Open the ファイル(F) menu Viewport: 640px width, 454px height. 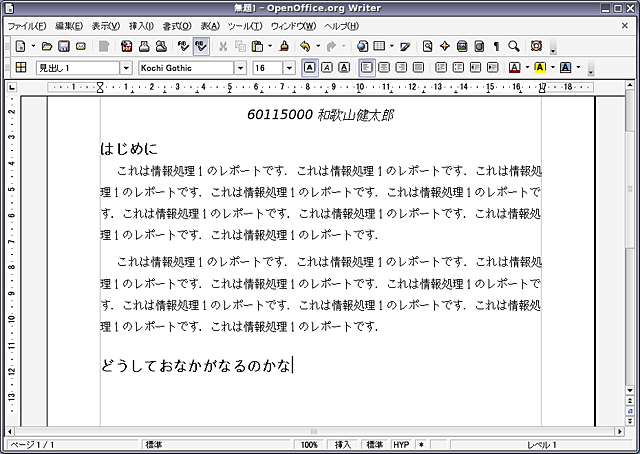coord(27,26)
